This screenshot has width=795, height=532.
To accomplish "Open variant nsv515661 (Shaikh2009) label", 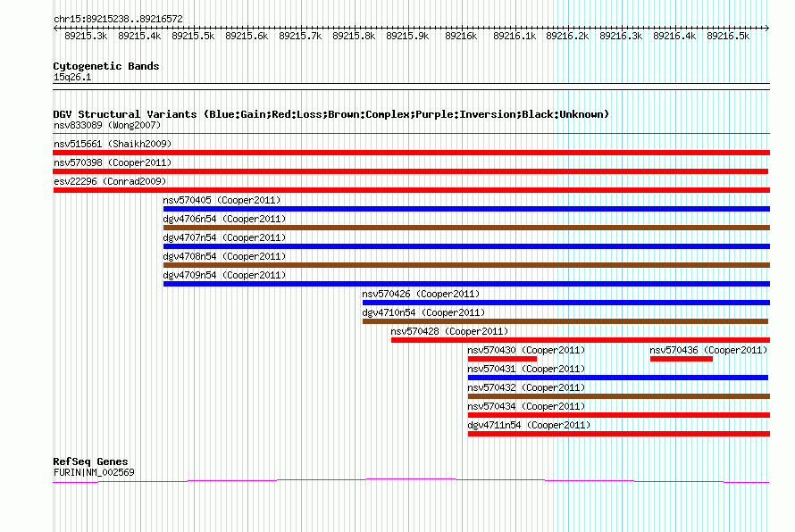I will pos(113,144).
